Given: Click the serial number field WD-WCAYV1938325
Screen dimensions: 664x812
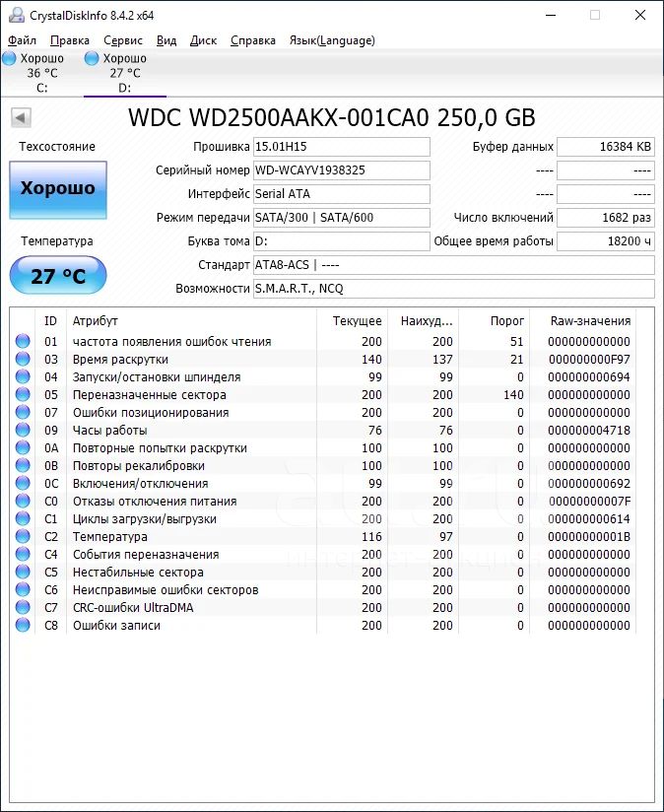Looking at the screenshot, I should [x=342, y=170].
